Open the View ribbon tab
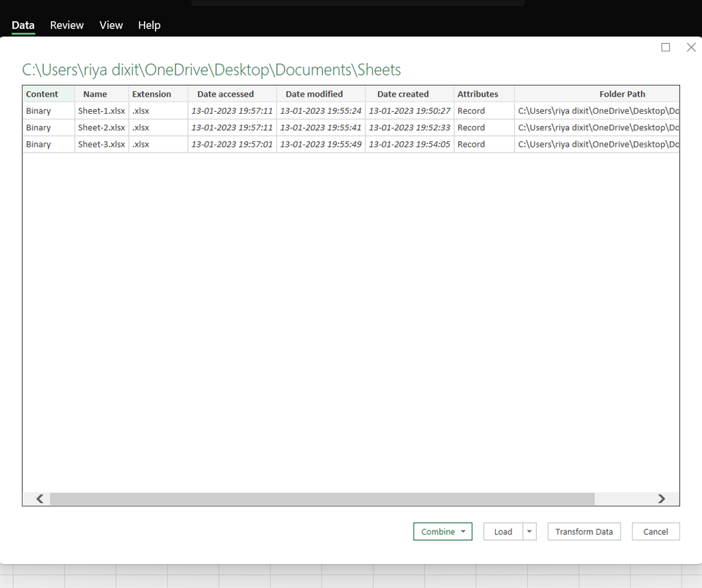The height and width of the screenshot is (588, 702). click(111, 25)
